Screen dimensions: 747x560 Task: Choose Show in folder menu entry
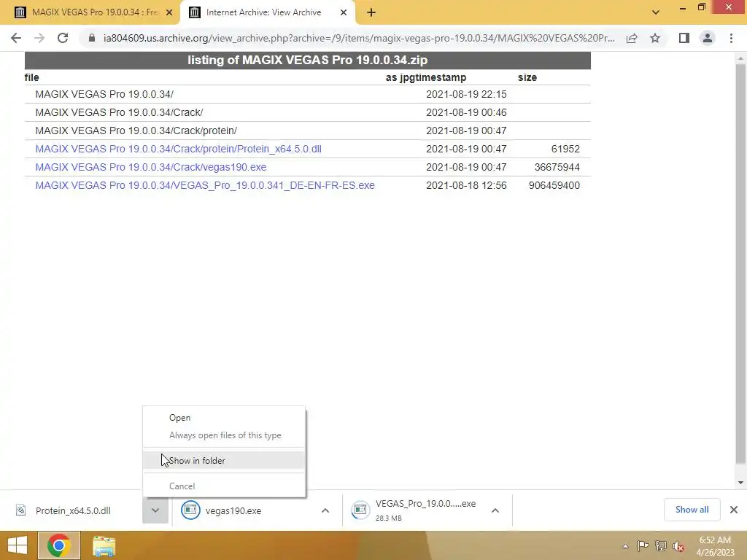(224, 461)
